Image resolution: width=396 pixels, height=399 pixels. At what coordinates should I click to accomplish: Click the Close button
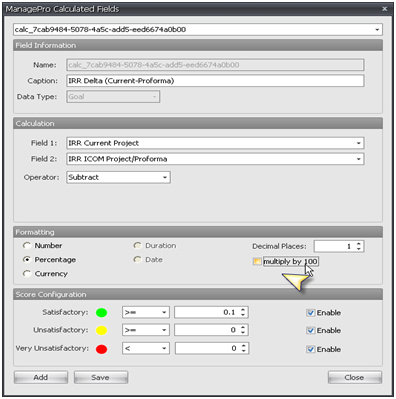[x=355, y=377]
